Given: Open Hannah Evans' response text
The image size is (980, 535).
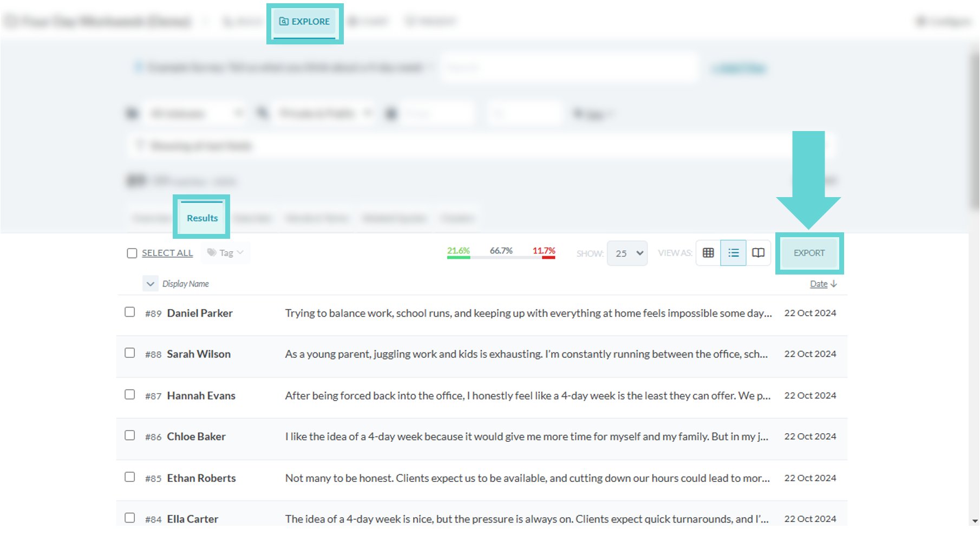Looking at the screenshot, I should pos(528,396).
